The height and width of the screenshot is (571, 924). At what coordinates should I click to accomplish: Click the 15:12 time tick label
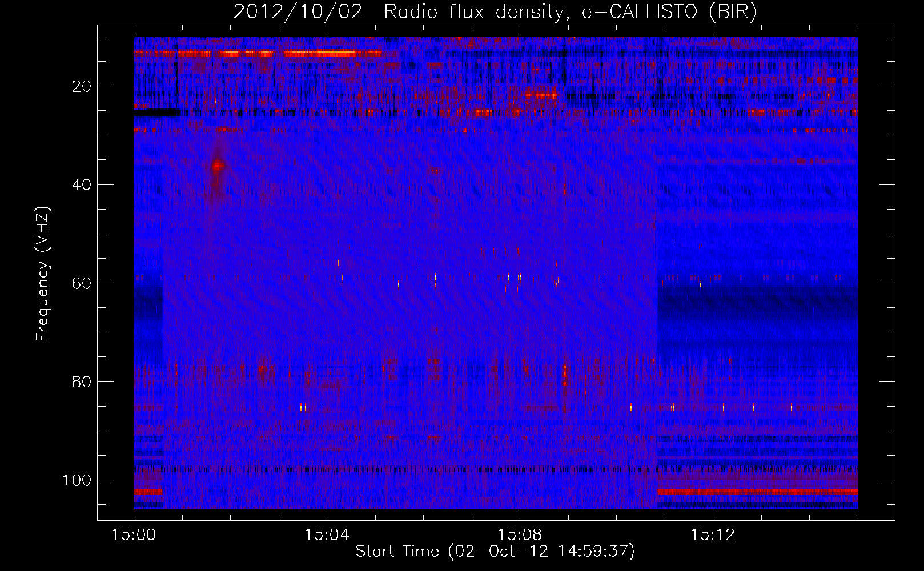713,535
